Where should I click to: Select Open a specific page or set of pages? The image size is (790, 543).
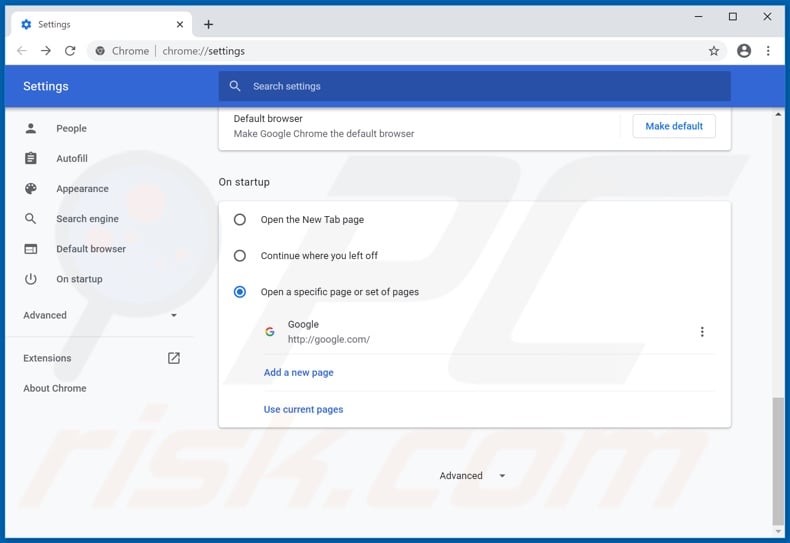240,292
